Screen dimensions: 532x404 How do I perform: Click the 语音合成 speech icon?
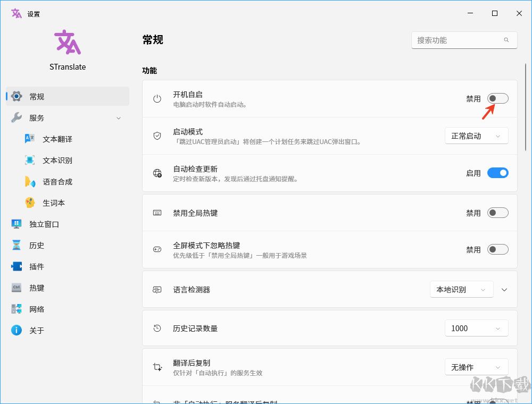[x=30, y=182]
